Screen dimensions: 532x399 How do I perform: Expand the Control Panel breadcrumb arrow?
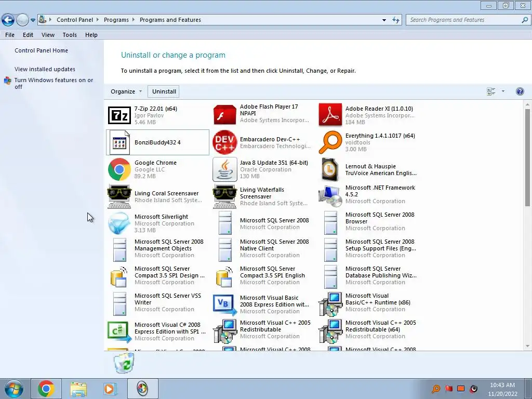(x=98, y=20)
